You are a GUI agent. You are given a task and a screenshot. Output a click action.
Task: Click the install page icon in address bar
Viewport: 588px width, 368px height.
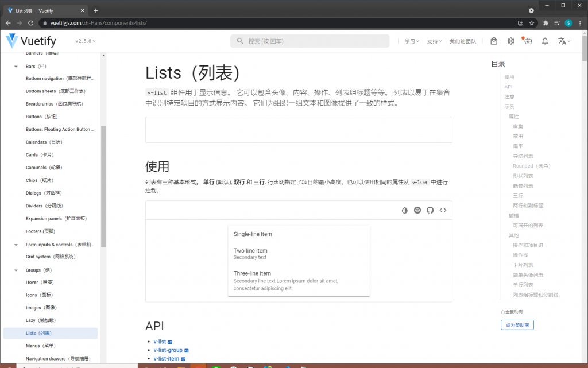(520, 23)
